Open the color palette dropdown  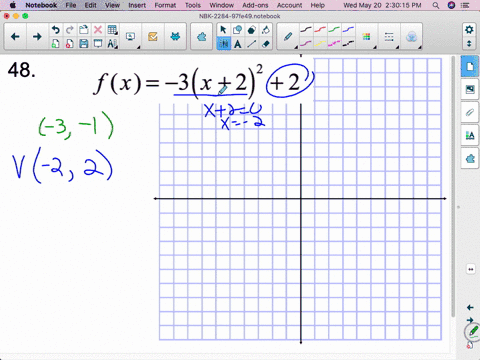click(x=367, y=37)
